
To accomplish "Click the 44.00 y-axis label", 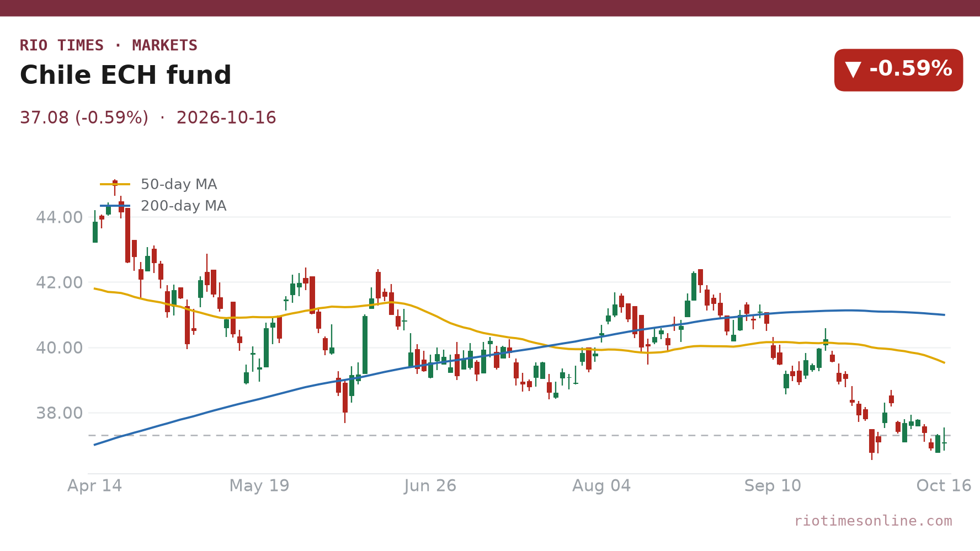I will pyautogui.click(x=60, y=217).
